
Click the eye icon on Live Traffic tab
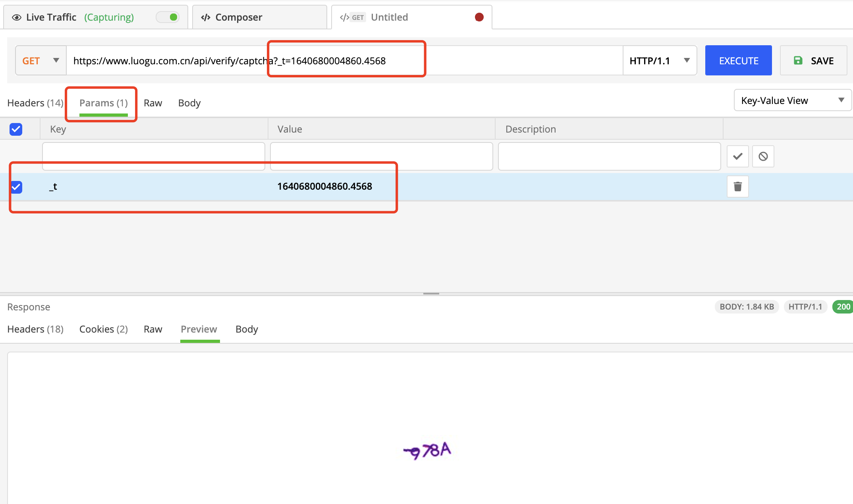tap(16, 17)
